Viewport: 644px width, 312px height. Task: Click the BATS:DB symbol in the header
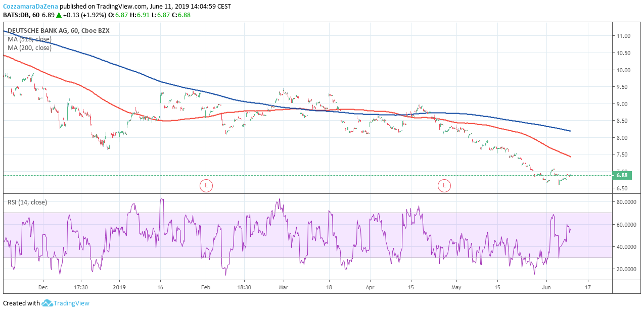(x=16, y=15)
